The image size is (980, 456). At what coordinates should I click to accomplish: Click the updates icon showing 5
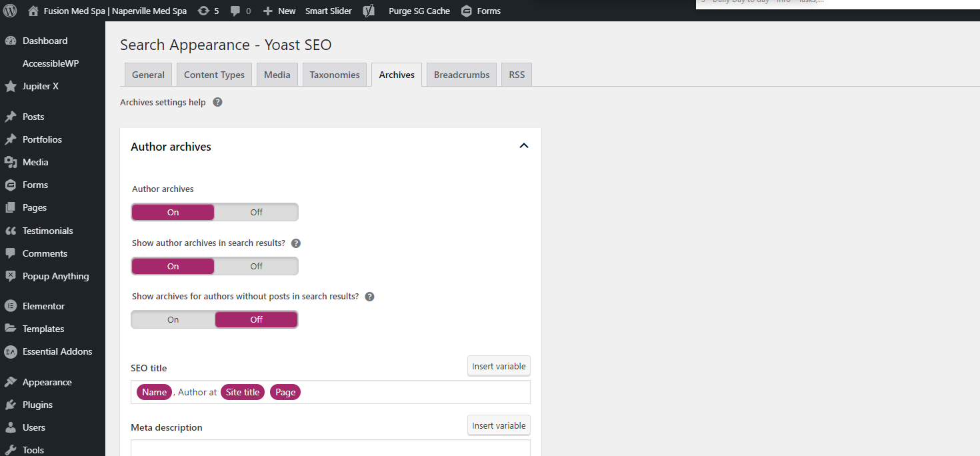tap(203, 11)
